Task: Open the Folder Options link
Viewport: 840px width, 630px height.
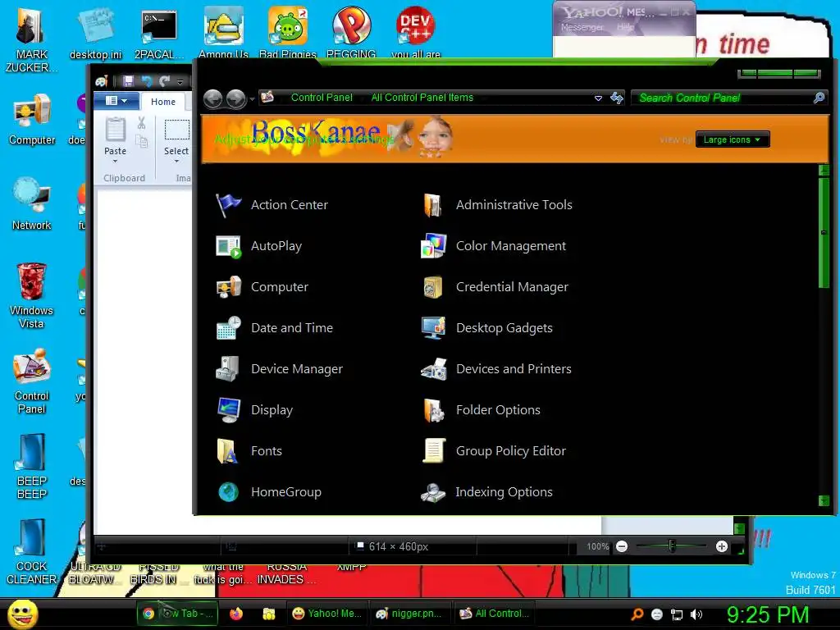Action: 498,410
